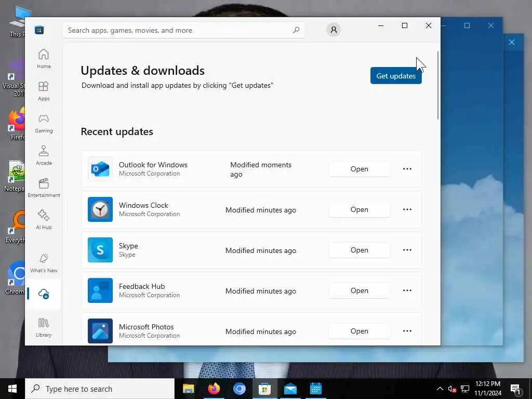Open the Windows Start menu
532x399 pixels.
12,389
